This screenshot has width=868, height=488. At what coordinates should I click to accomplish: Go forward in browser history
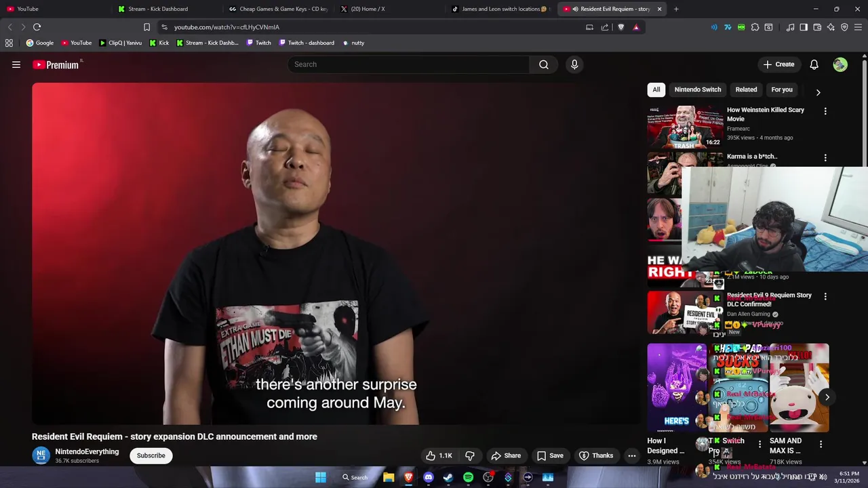[23, 27]
